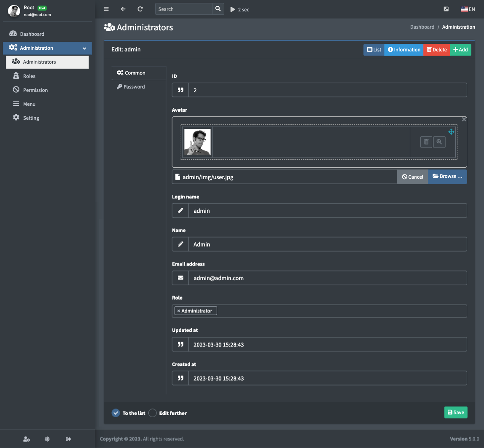Remove the Administrator role tag
Image resolution: width=484 pixels, height=448 pixels.
coord(179,311)
